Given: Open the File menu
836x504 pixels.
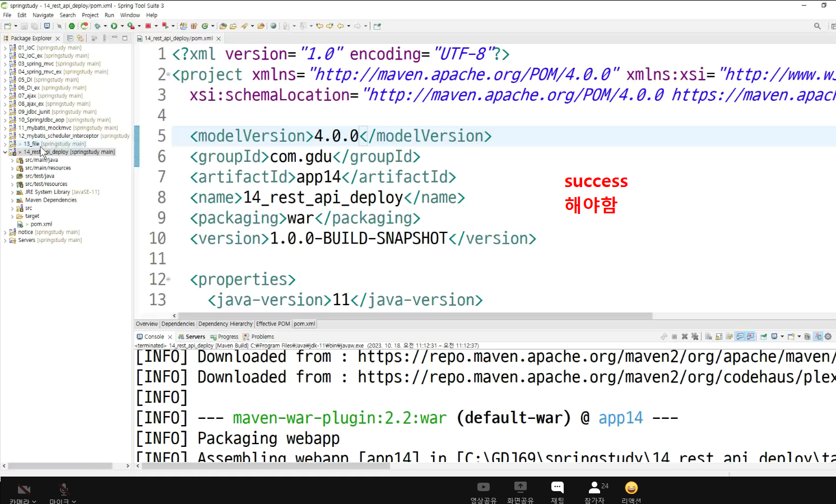Looking at the screenshot, I should point(7,15).
